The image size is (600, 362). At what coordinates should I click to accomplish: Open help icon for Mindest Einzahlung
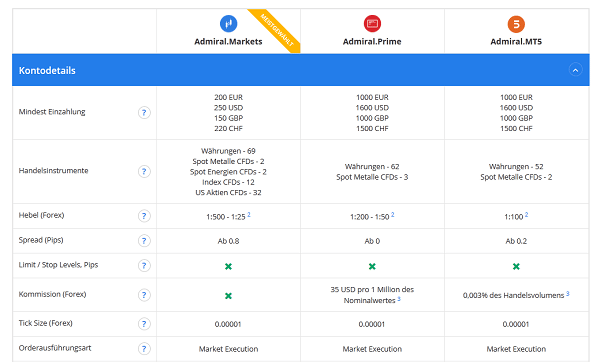[144, 113]
